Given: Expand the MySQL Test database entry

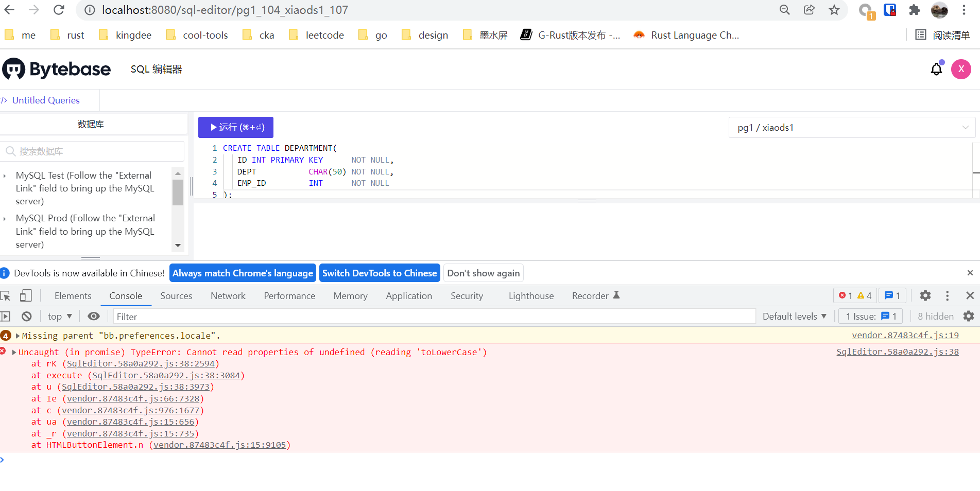Looking at the screenshot, I should (5, 175).
